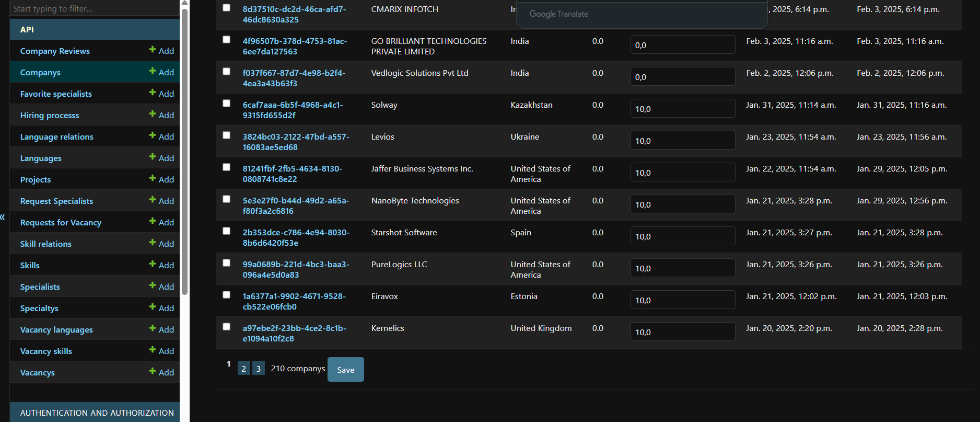Open Requests for Vacancy section

61,223
